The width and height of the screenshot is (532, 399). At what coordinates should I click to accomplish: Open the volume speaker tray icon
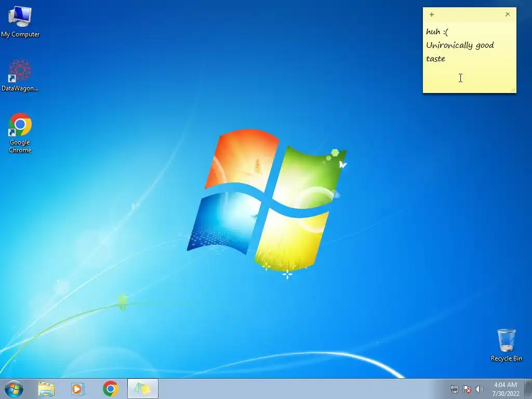click(480, 389)
